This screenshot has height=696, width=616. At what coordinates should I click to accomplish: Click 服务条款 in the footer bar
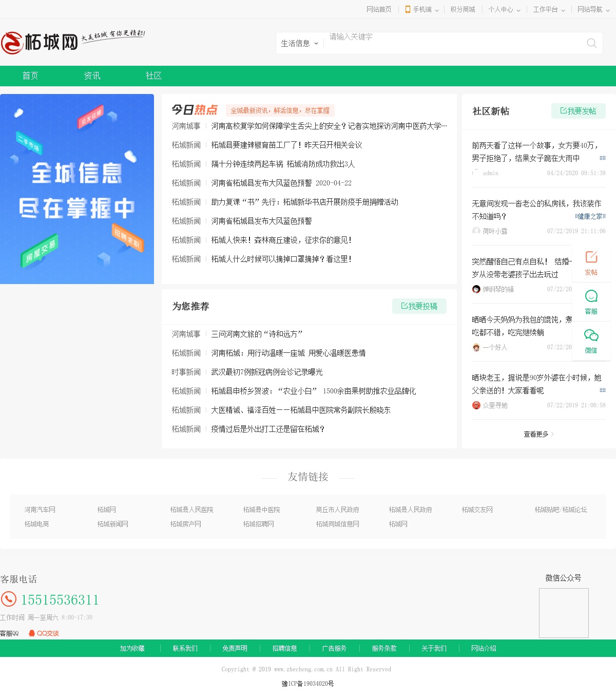384,648
